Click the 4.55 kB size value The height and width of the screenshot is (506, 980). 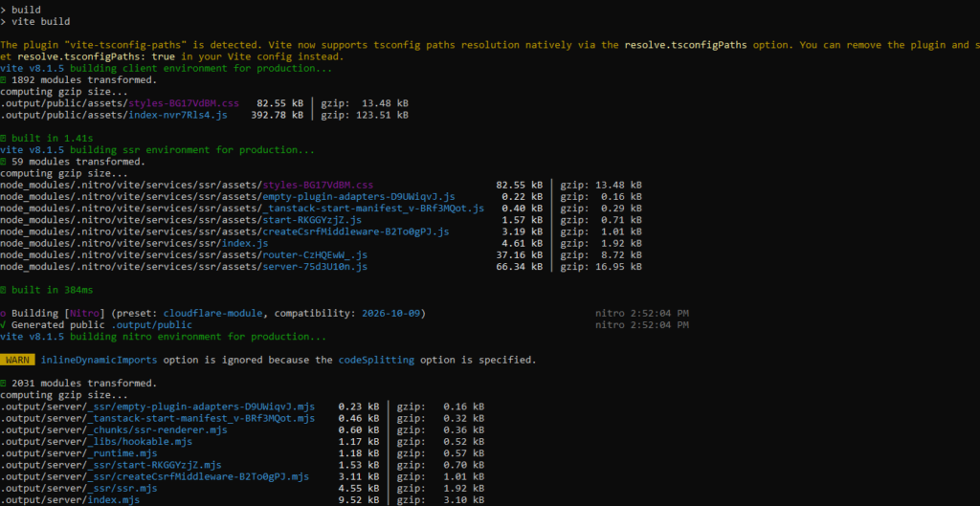358,489
